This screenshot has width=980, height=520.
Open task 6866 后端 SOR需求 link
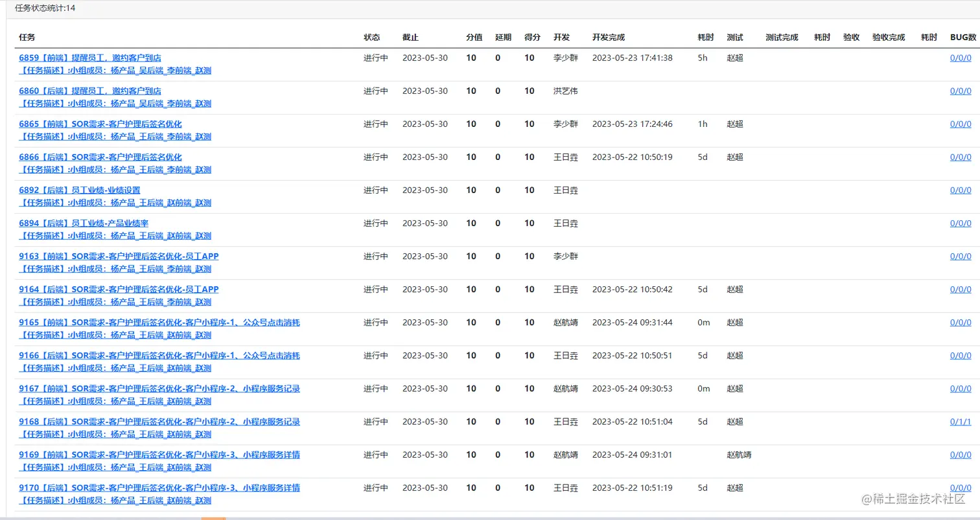pos(100,157)
